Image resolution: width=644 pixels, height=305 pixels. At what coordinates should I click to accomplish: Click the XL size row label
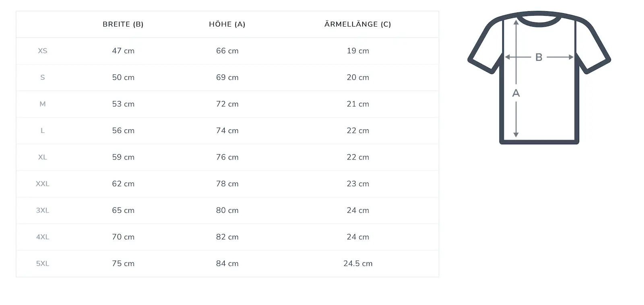pyautogui.click(x=43, y=157)
